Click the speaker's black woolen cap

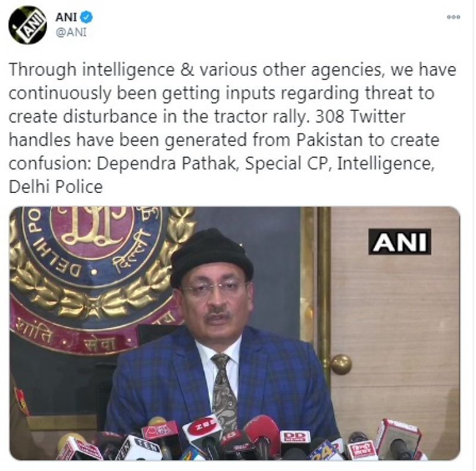(x=211, y=257)
